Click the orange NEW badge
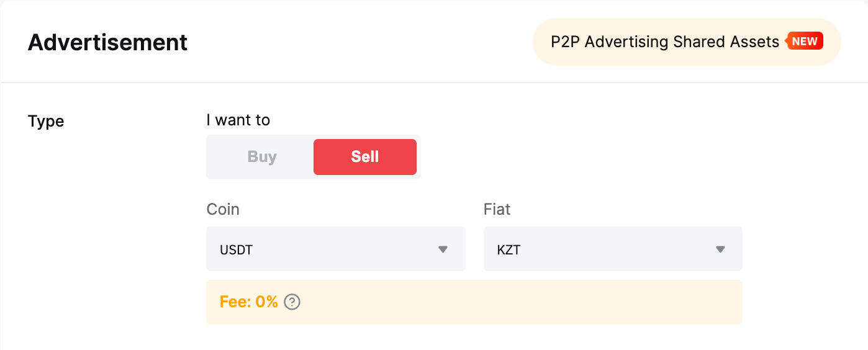The image size is (868, 350). point(805,42)
